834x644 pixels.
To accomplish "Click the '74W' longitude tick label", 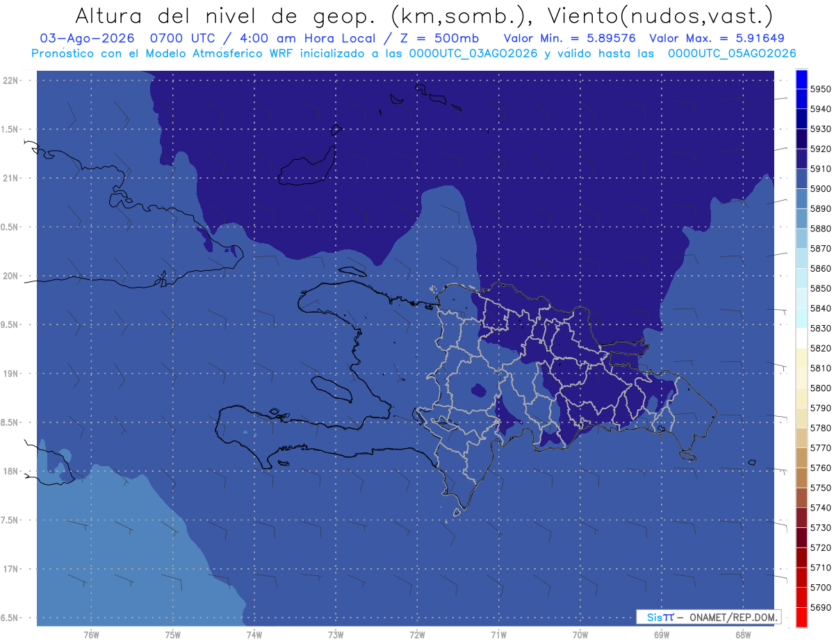I will pyautogui.click(x=254, y=634).
